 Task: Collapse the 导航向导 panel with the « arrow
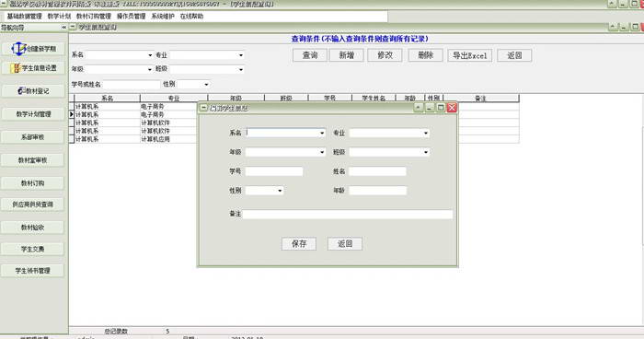pyautogui.click(x=64, y=28)
